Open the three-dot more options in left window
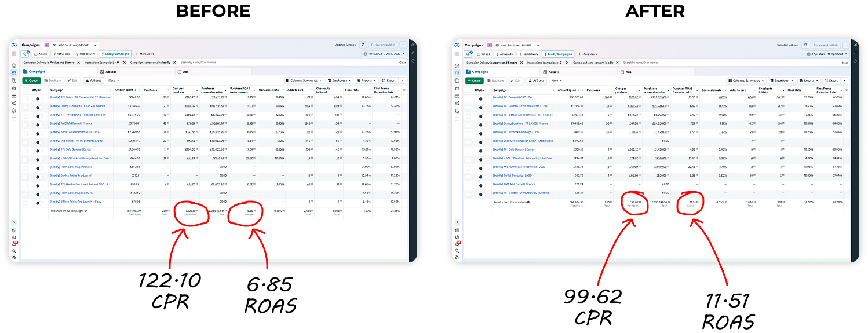The height and width of the screenshot is (333, 868). [403, 45]
